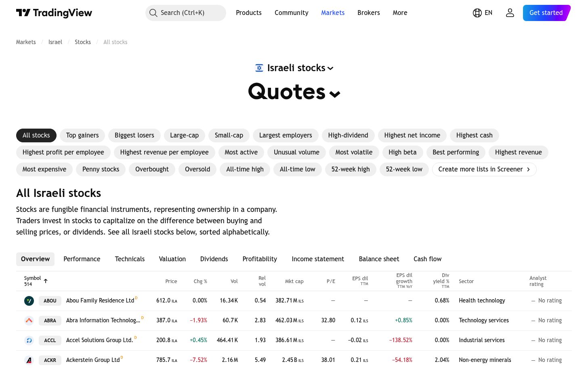
Task: Click the ACCL company logo
Action: [29, 340]
